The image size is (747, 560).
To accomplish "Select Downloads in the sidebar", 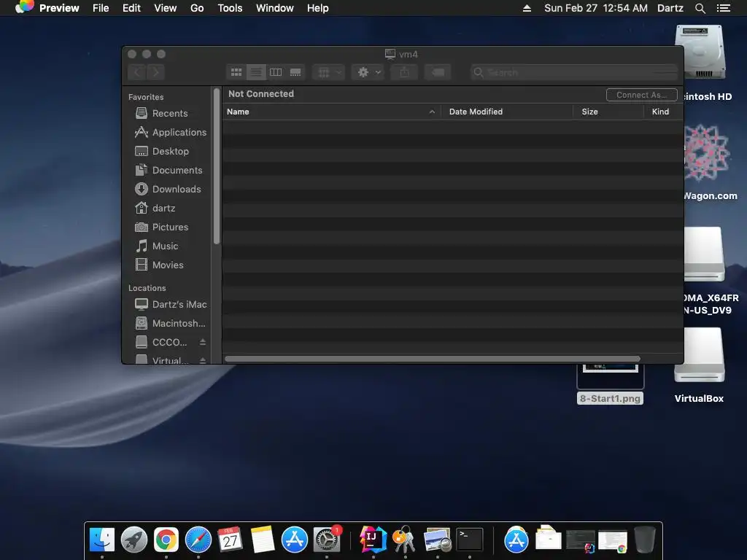I will point(168,189).
